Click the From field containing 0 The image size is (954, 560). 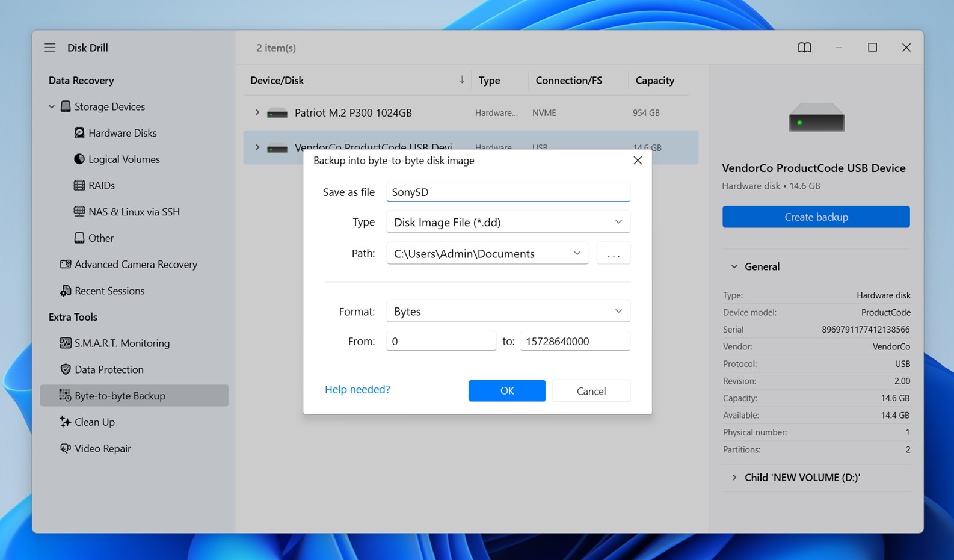(442, 341)
